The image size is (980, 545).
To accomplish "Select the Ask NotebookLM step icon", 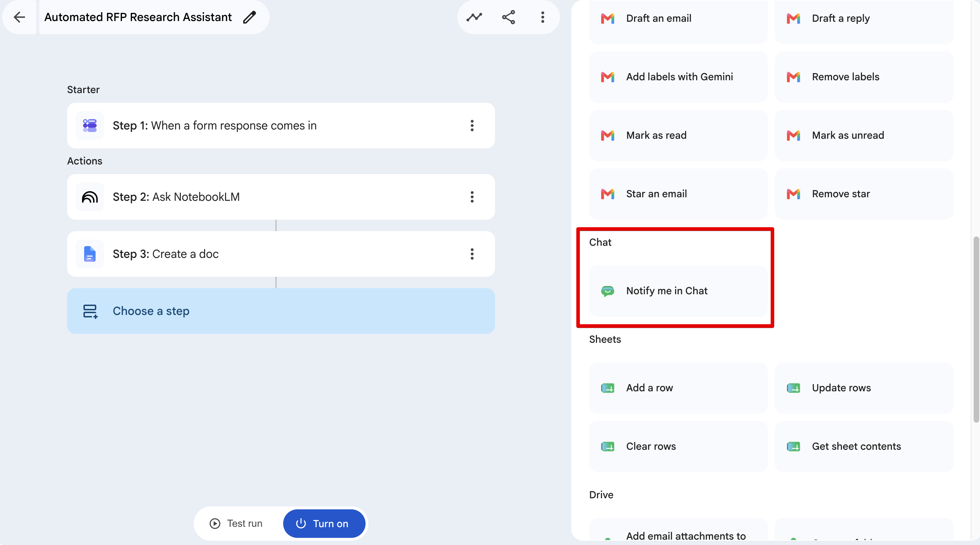I will click(x=90, y=197).
